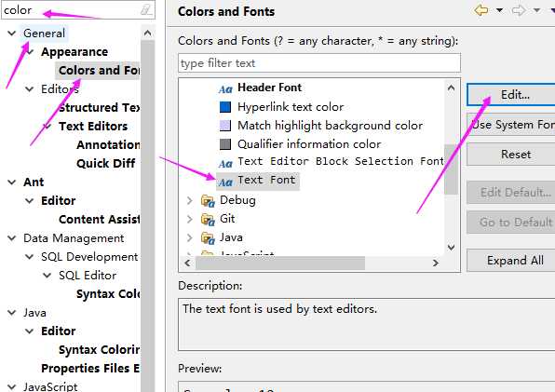Click the Go to Default button
Image resolution: width=555 pixels, height=392 pixels.
(x=511, y=223)
